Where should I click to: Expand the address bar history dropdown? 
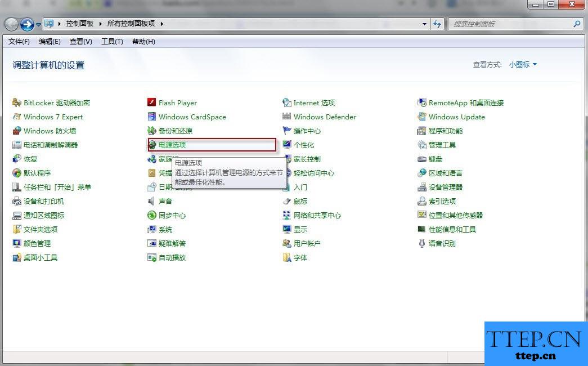[424, 24]
